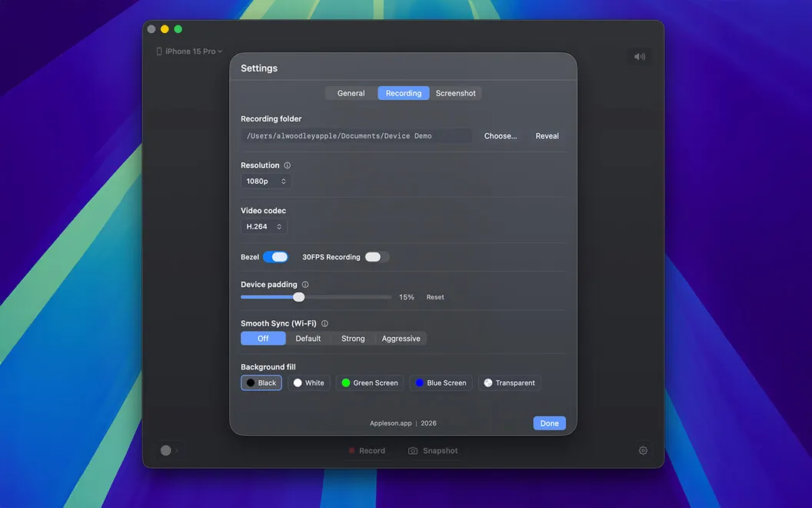Click Smooth Sync info icon
The image size is (812, 508).
point(324,323)
